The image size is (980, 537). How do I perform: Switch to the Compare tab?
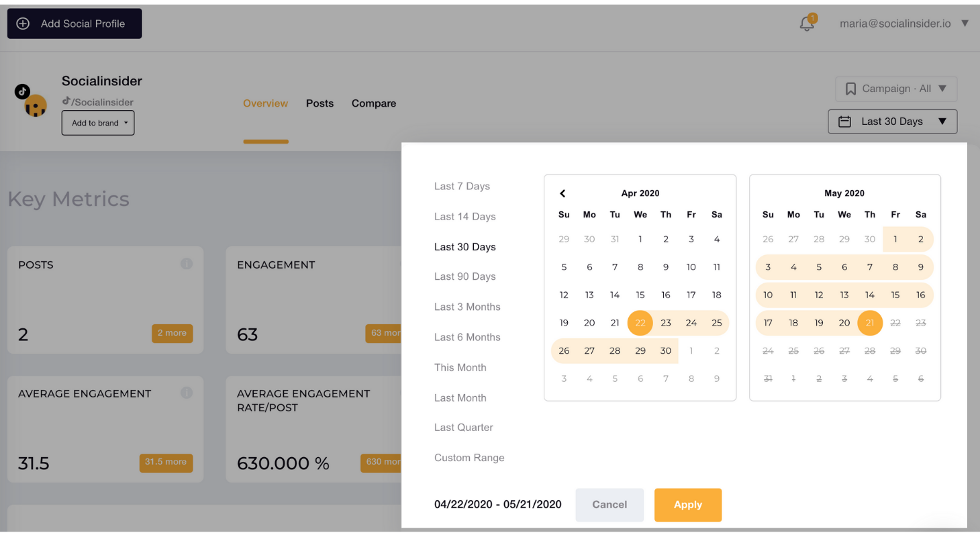pyautogui.click(x=374, y=103)
